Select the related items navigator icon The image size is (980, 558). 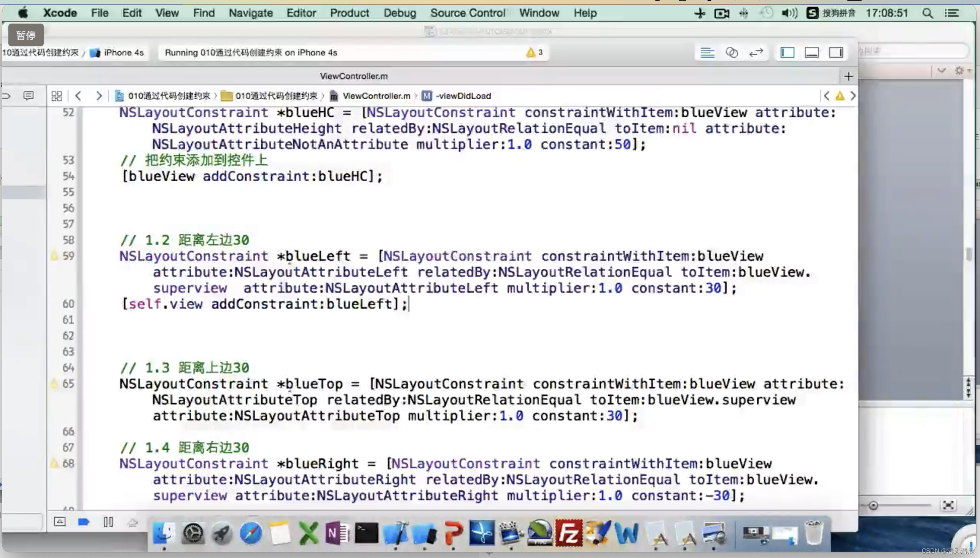pos(57,95)
